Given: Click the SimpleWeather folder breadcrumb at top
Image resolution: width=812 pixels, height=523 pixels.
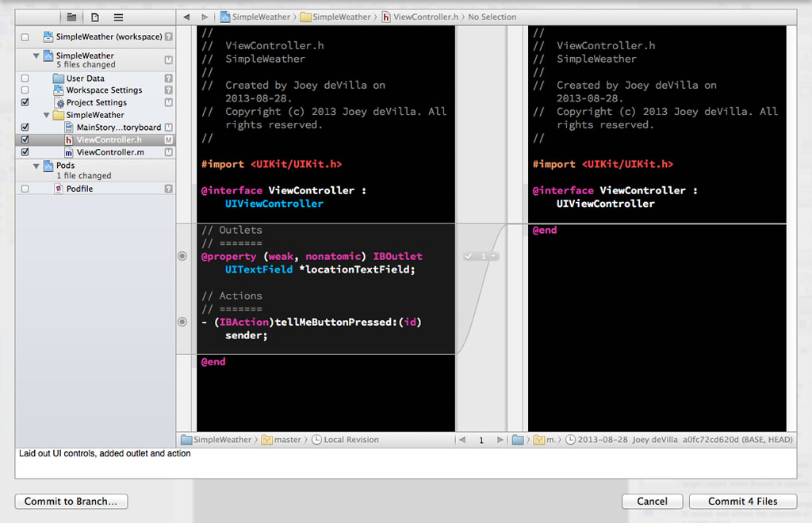Looking at the screenshot, I should click(x=335, y=17).
